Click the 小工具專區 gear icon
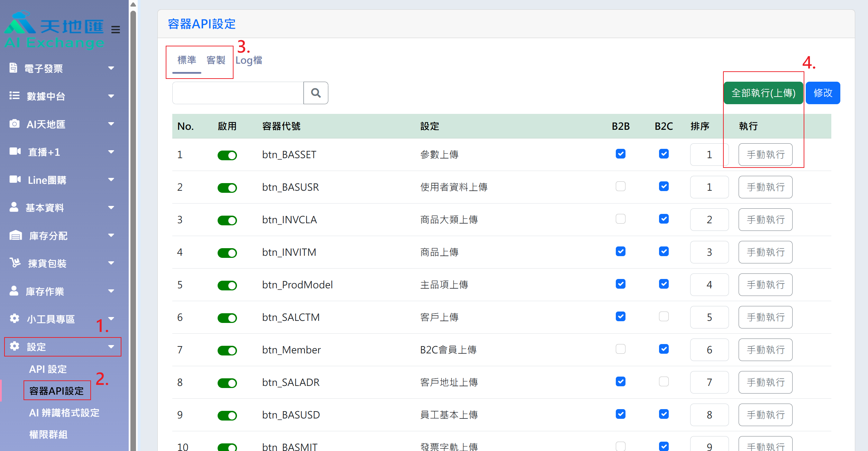 (x=14, y=318)
